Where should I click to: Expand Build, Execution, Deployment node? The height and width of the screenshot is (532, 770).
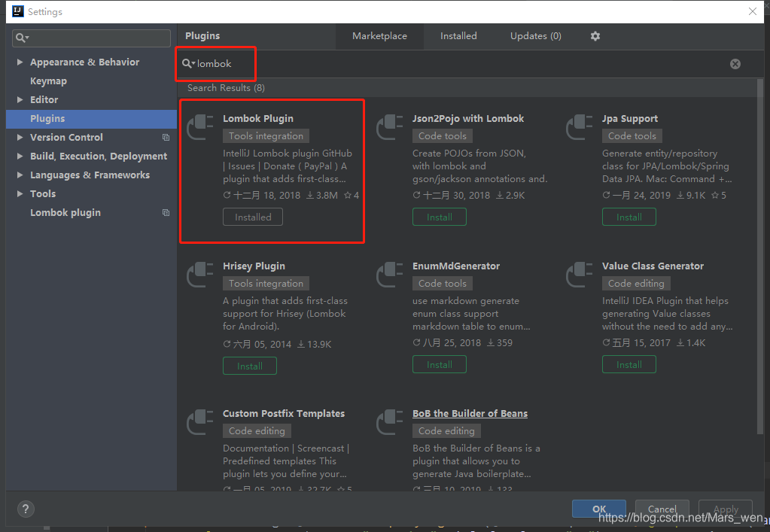(20, 156)
